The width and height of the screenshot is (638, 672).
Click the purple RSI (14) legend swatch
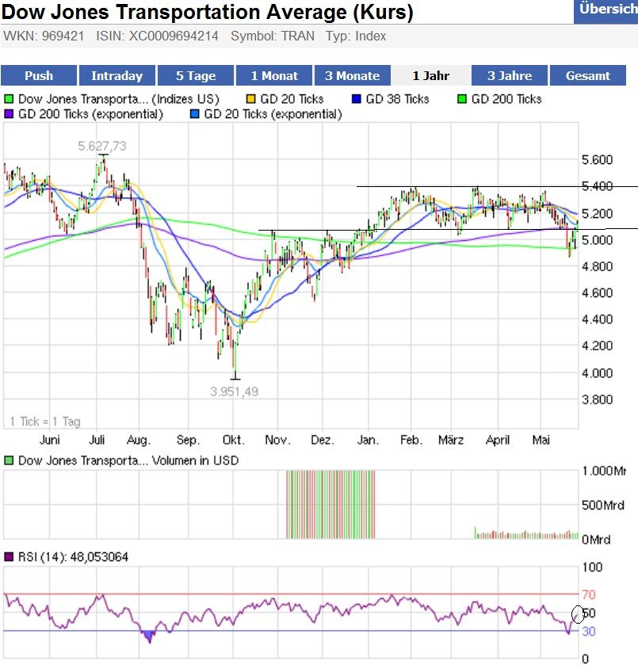point(9,557)
